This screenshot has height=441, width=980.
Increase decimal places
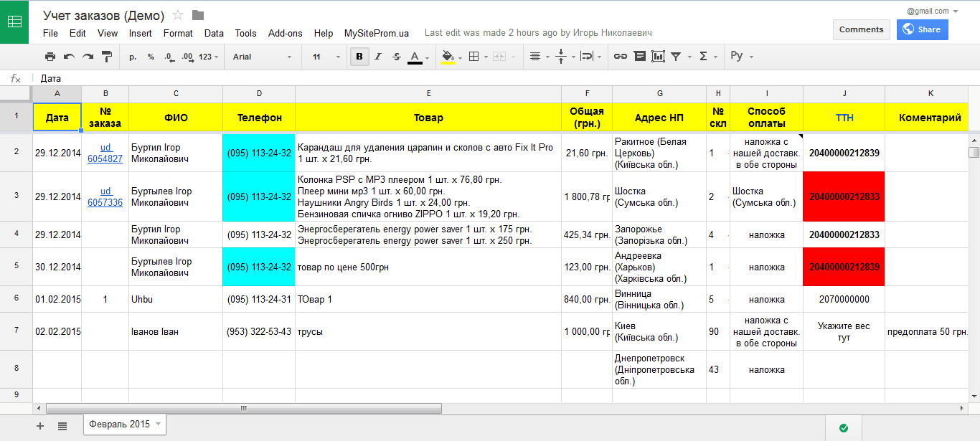187,57
